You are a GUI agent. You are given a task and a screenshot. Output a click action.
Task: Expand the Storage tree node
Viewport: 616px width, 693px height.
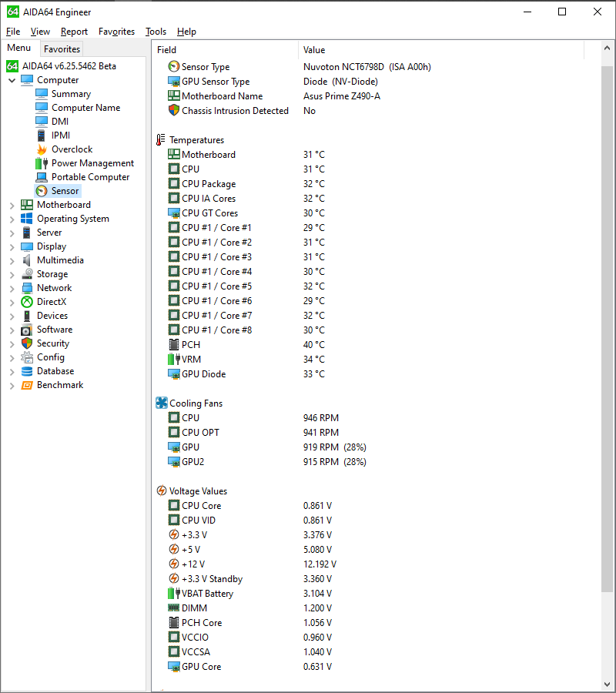(12, 274)
